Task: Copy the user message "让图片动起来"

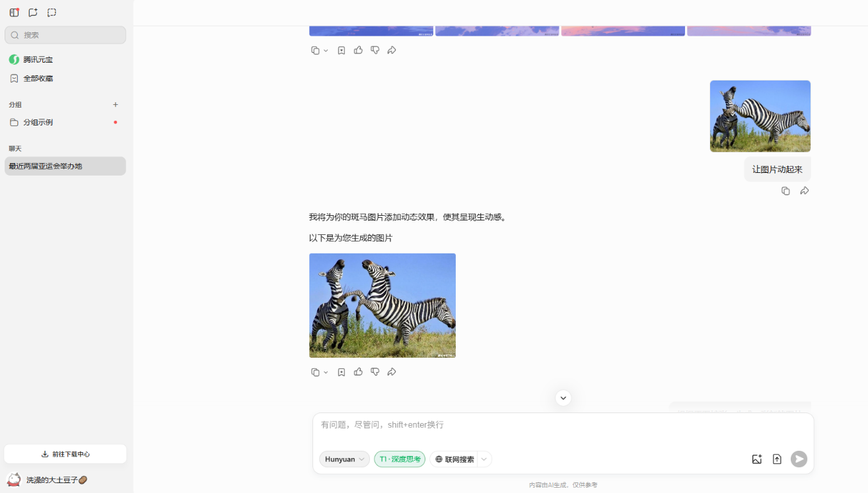Action: pos(785,191)
